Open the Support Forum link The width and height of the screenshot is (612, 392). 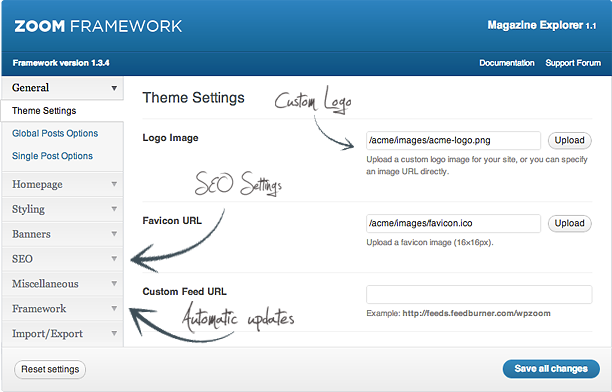click(573, 63)
